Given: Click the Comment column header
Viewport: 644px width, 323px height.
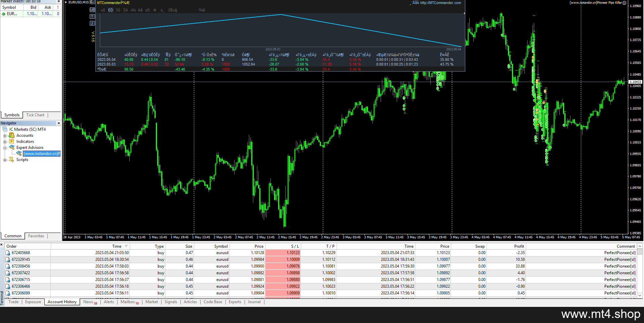Looking at the screenshot, I should (581, 246).
